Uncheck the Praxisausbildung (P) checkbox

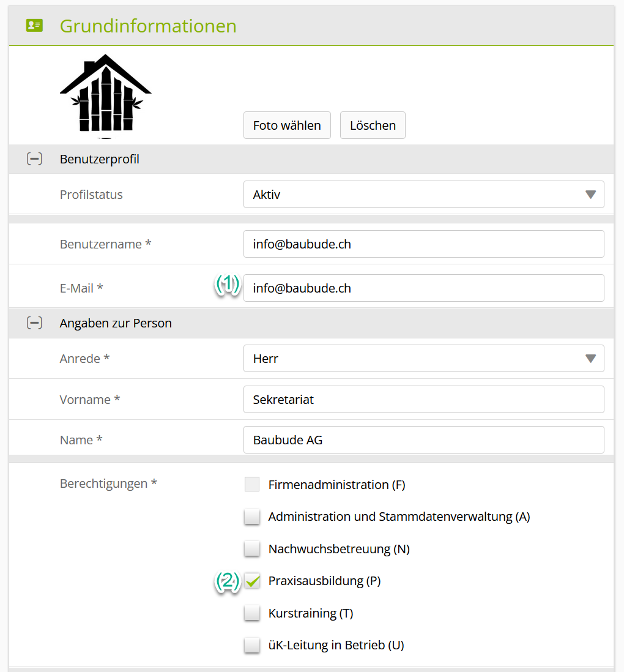pyautogui.click(x=252, y=581)
